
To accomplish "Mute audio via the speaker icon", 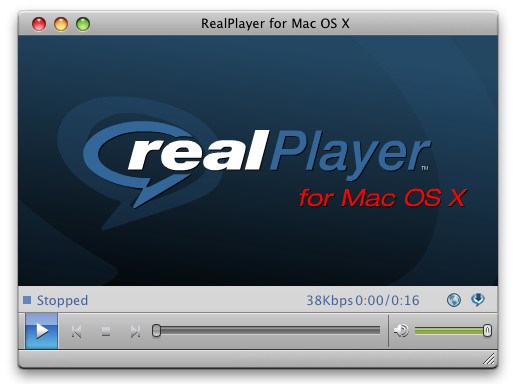I will (x=401, y=330).
